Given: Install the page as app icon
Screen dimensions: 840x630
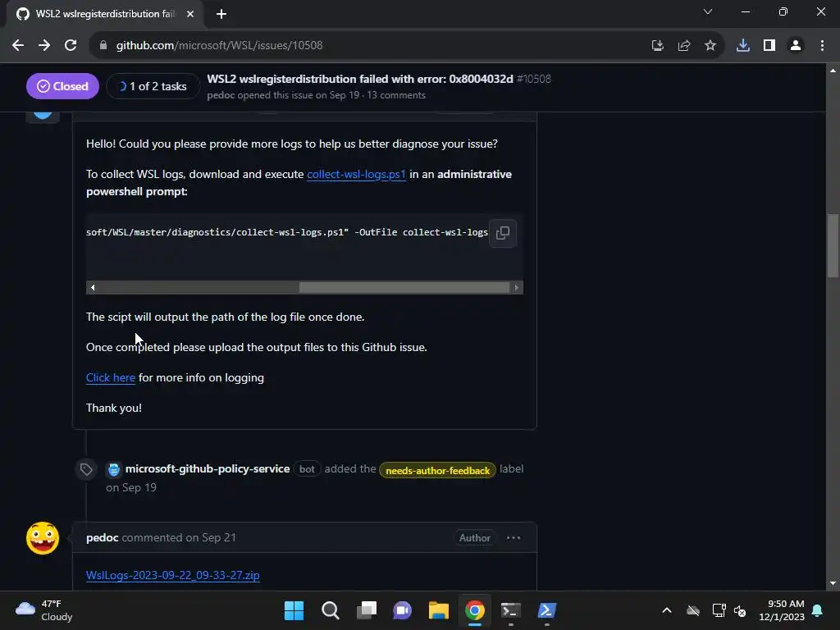Looking at the screenshot, I should click(657, 46).
